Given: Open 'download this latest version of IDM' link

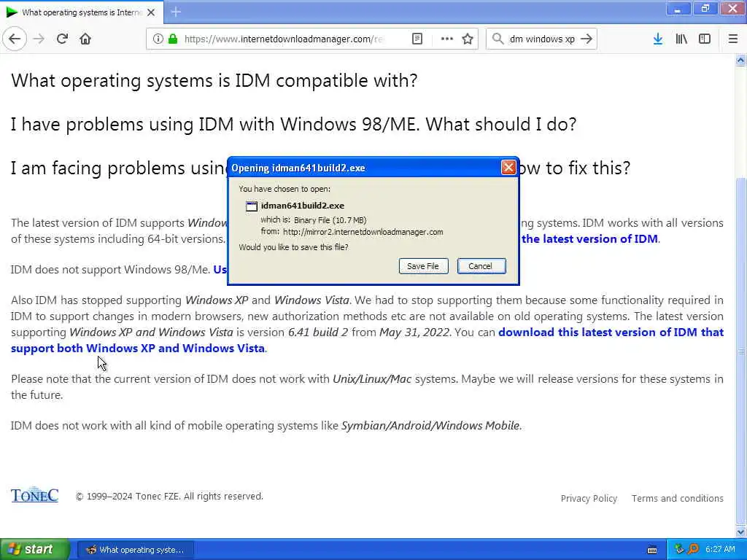Looking at the screenshot, I should pyautogui.click(x=611, y=332).
